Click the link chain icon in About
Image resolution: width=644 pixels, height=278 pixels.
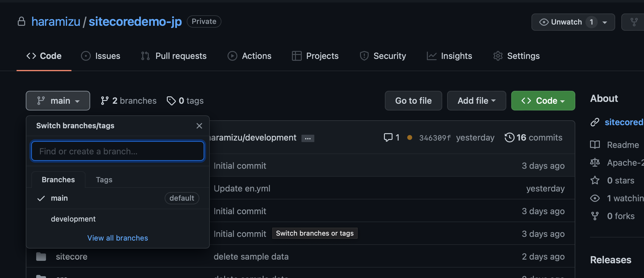tap(595, 122)
